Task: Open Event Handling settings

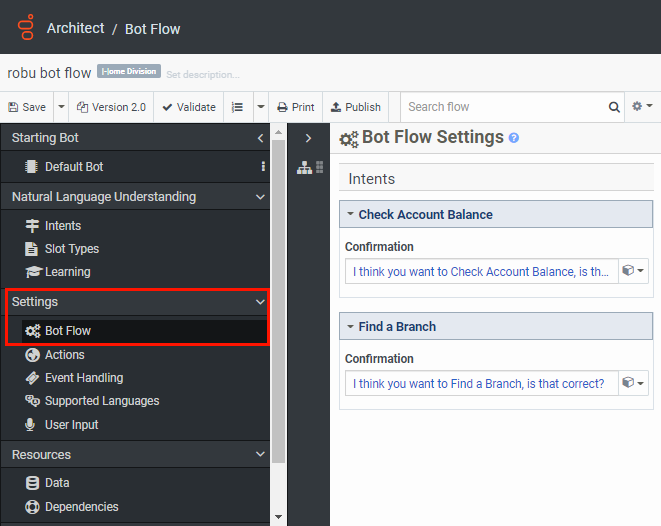Action: click(83, 378)
